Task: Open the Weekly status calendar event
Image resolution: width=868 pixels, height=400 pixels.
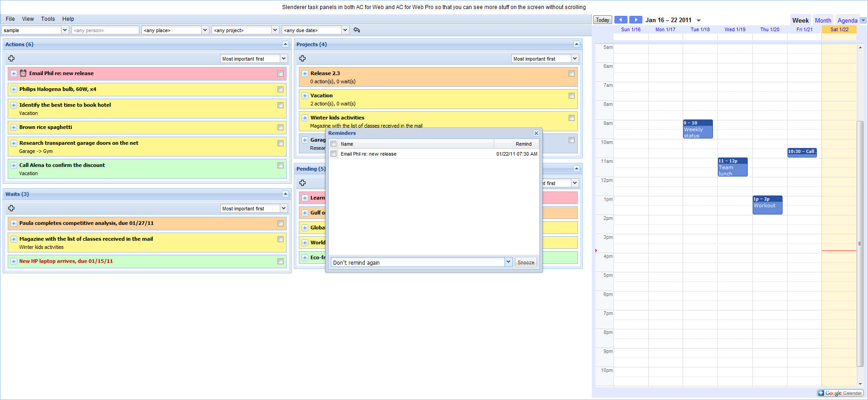Action: 698,129
